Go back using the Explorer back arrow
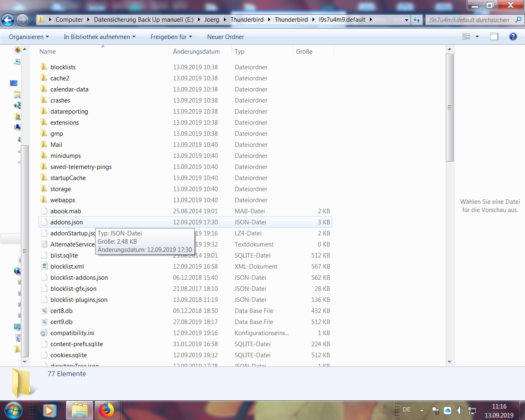Image resolution: width=525 pixels, height=420 pixels. click(8, 20)
